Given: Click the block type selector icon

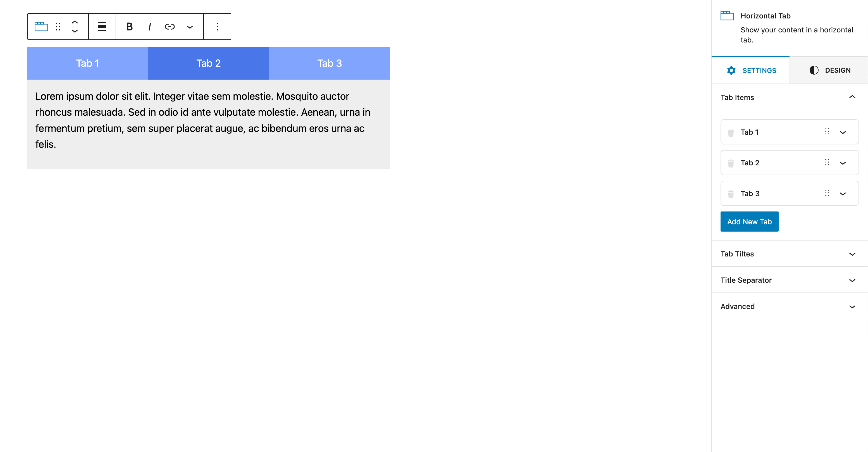Looking at the screenshot, I should coord(41,27).
